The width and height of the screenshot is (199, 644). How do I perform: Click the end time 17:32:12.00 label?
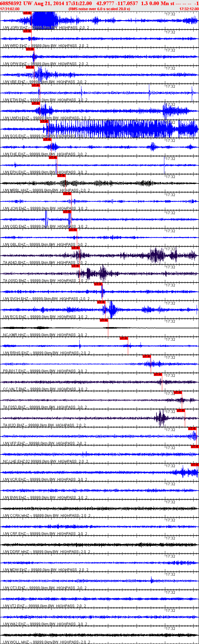[x=189, y=9]
